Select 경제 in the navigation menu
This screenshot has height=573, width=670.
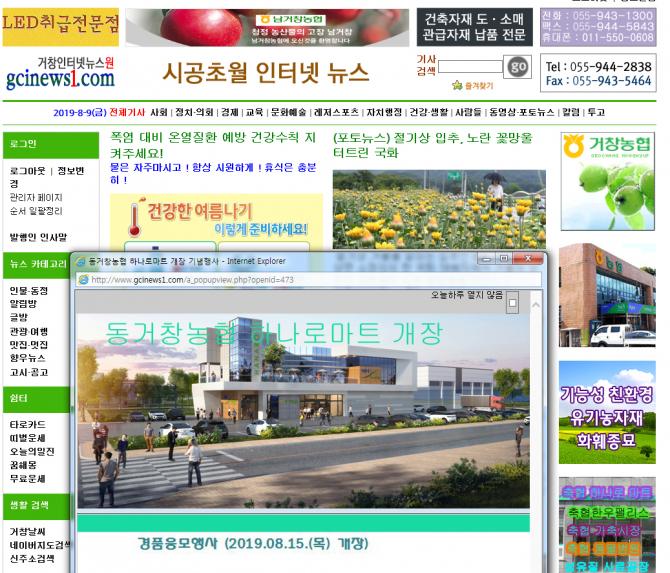tap(229, 112)
